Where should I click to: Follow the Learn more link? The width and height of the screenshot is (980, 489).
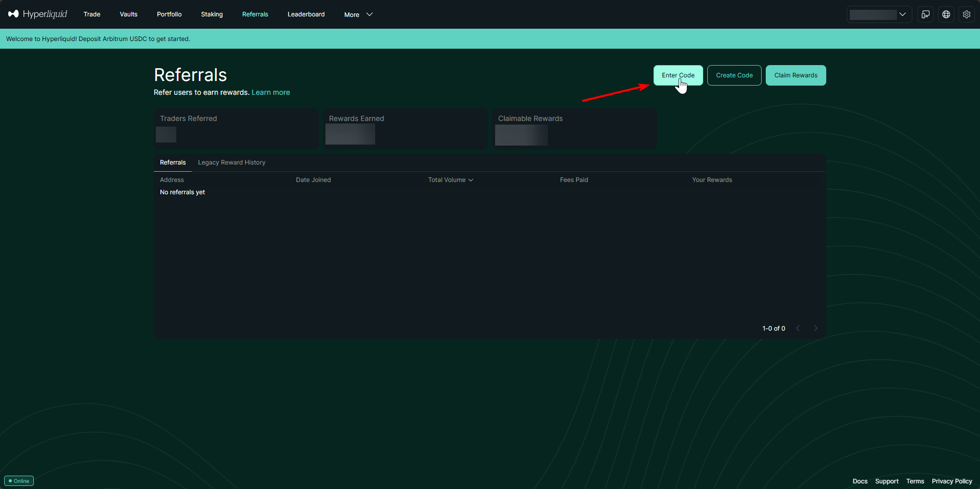point(271,92)
